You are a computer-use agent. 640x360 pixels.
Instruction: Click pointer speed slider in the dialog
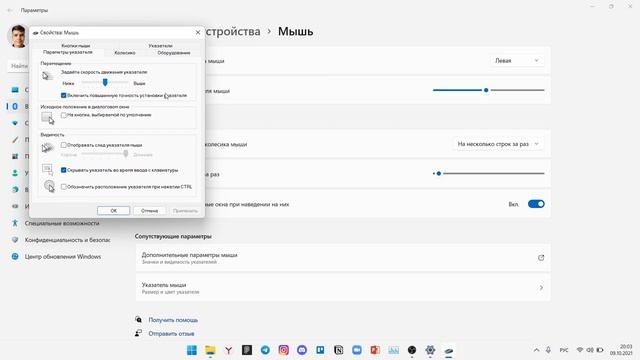click(x=105, y=83)
